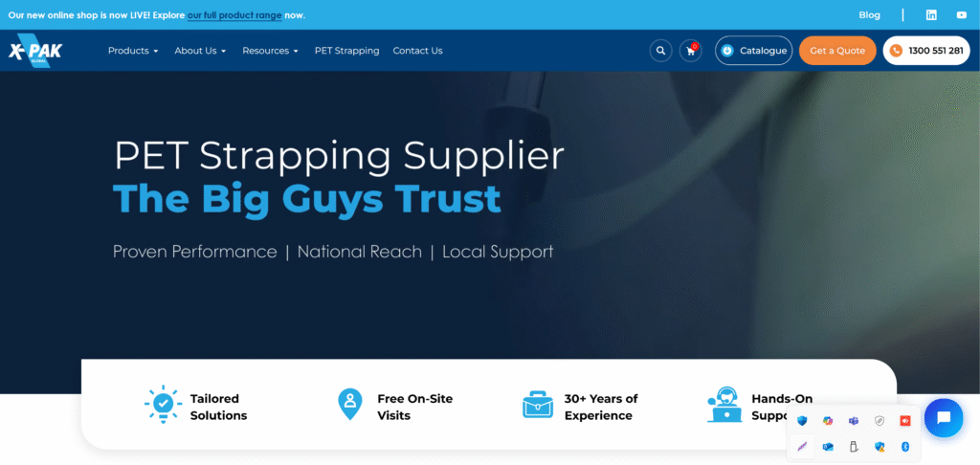Click the 'National Reach' text

click(x=360, y=252)
